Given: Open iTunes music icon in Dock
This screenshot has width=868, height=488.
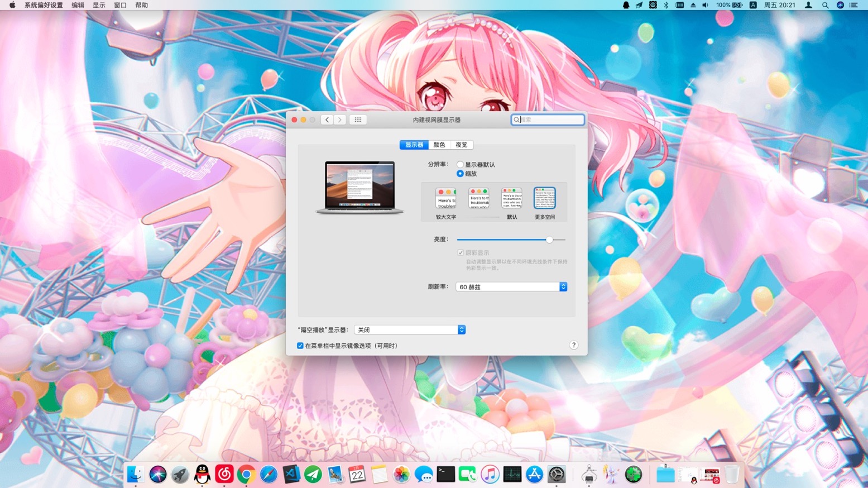Looking at the screenshot, I should click(x=490, y=475).
